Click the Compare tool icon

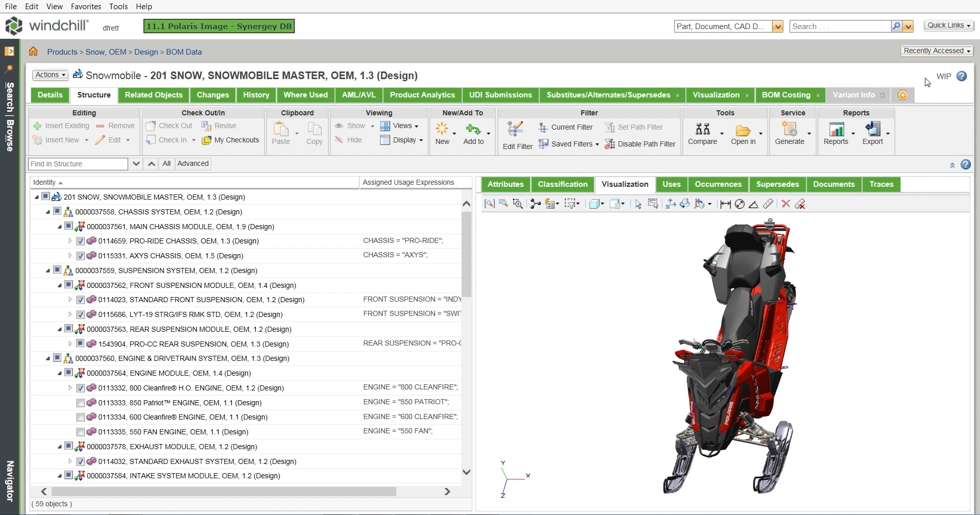pyautogui.click(x=703, y=129)
